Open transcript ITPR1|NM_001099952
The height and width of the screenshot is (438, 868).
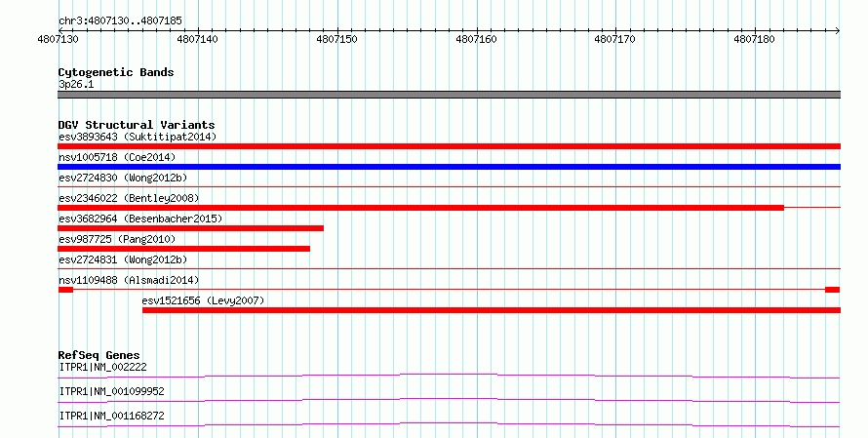(x=111, y=391)
